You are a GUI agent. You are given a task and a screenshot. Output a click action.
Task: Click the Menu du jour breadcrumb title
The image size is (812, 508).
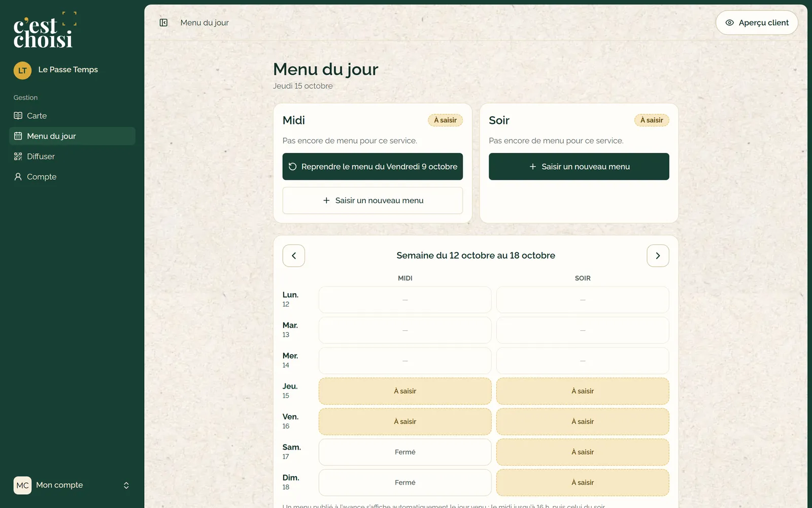click(x=205, y=22)
